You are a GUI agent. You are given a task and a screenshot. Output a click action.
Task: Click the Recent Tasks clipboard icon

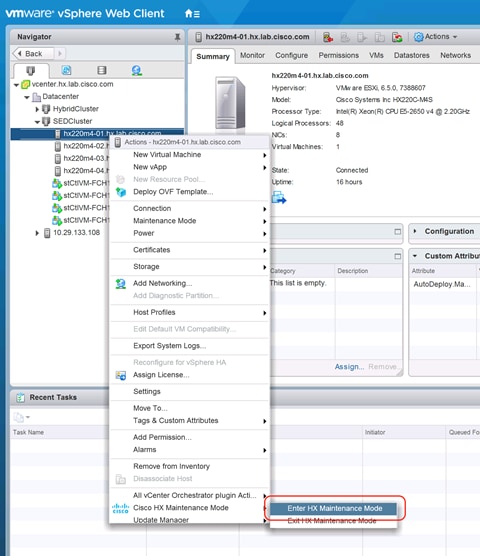point(21,397)
